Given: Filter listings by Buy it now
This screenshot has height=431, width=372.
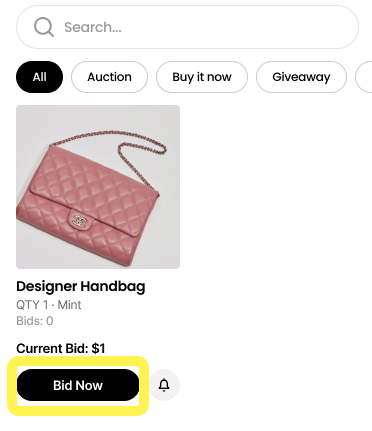Looking at the screenshot, I should (202, 77).
